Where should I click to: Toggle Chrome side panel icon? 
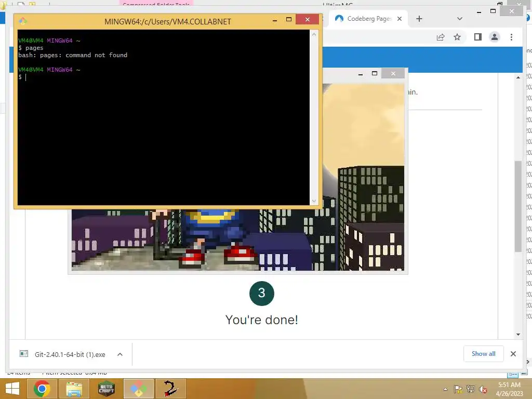click(478, 37)
